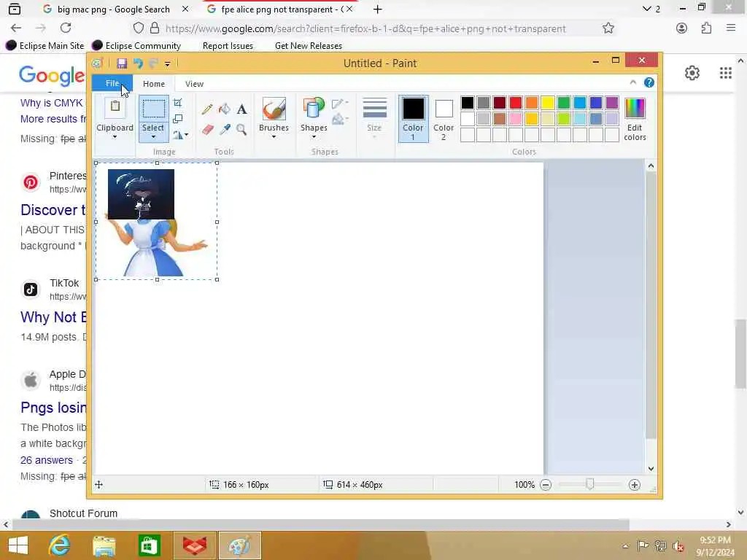This screenshot has height=560, width=747.
Task: Open Paint Help question mark icon
Action: tap(649, 82)
